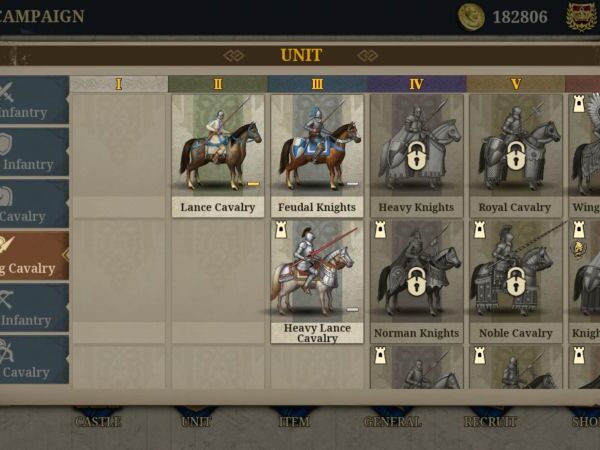The width and height of the screenshot is (600, 450).
Task: Go to the RECRUIT menu
Action: point(491,421)
